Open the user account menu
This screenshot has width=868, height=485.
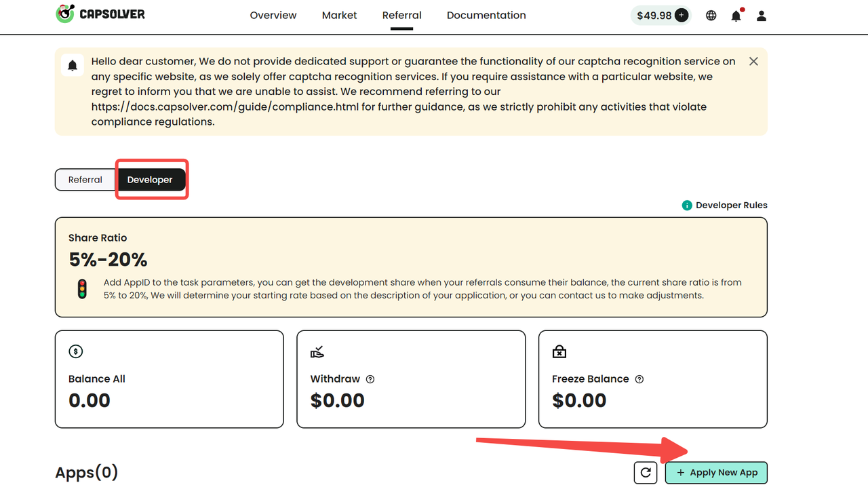coord(762,16)
